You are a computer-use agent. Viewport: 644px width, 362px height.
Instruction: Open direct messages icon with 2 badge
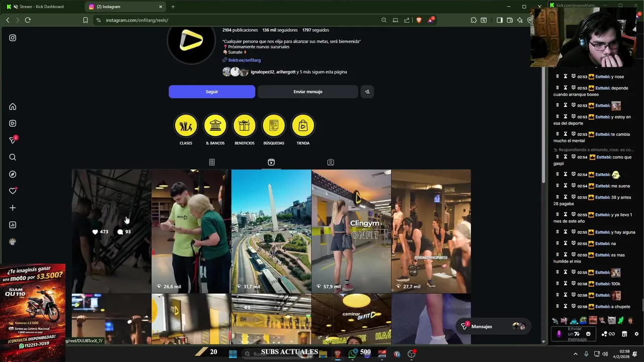point(13,140)
